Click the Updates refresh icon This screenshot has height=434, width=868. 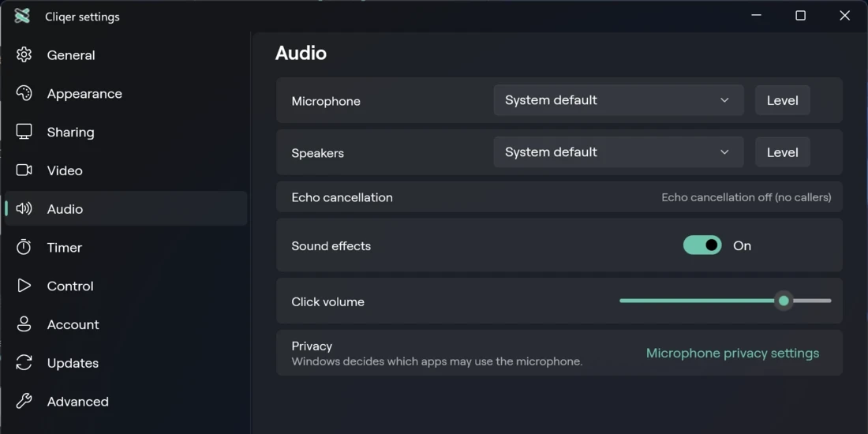coord(24,363)
